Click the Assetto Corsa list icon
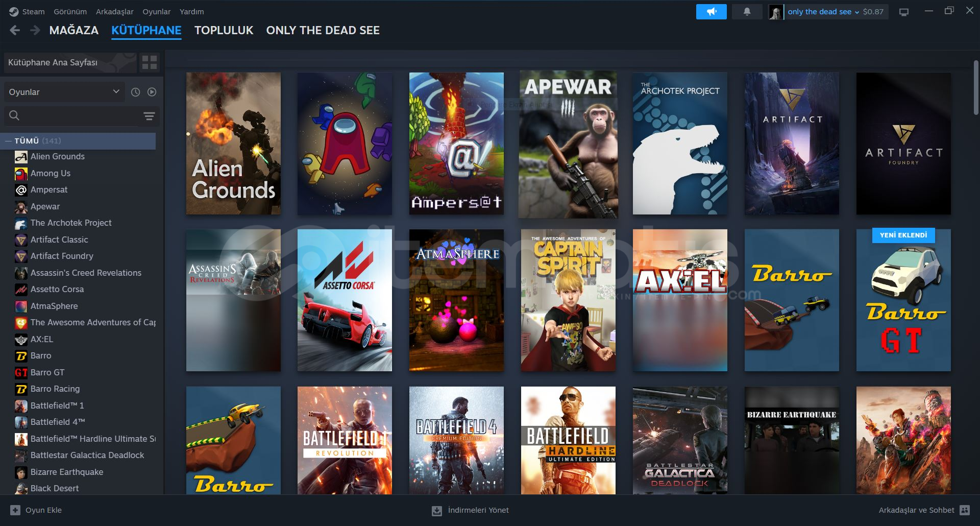Image resolution: width=980 pixels, height=526 pixels. pyautogui.click(x=21, y=290)
